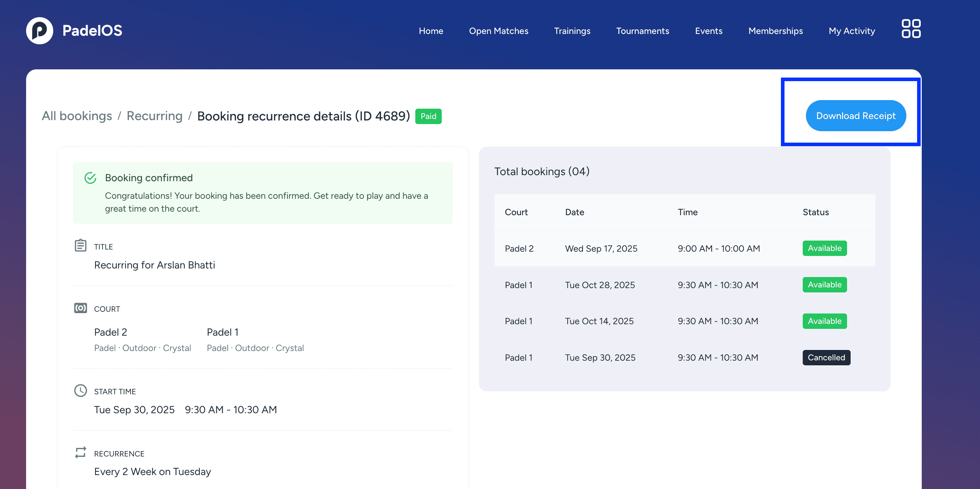Screen dimensions: 980x489
Task: Click the PadelOS logo icon
Action: point(40,30)
